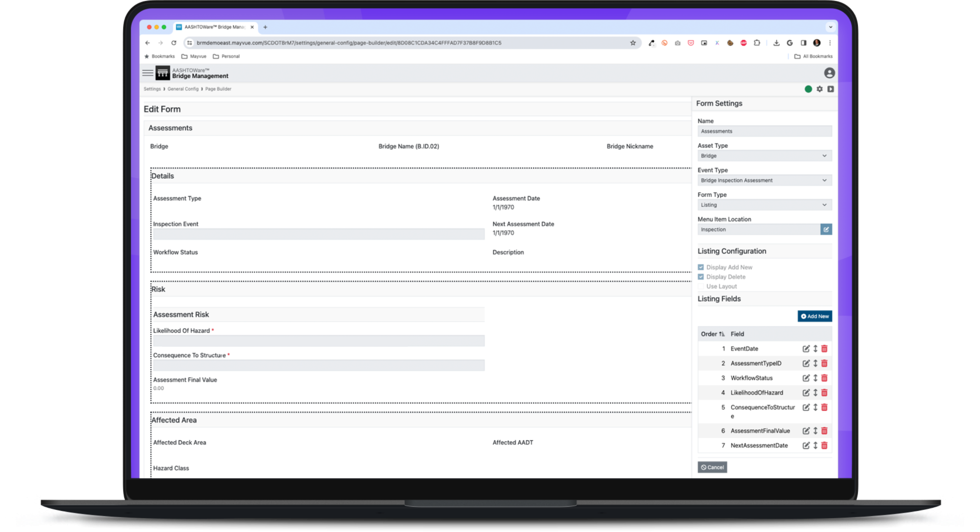Click the Add New listing field button
Screen dimensions: 980x532
pos(814,316)
